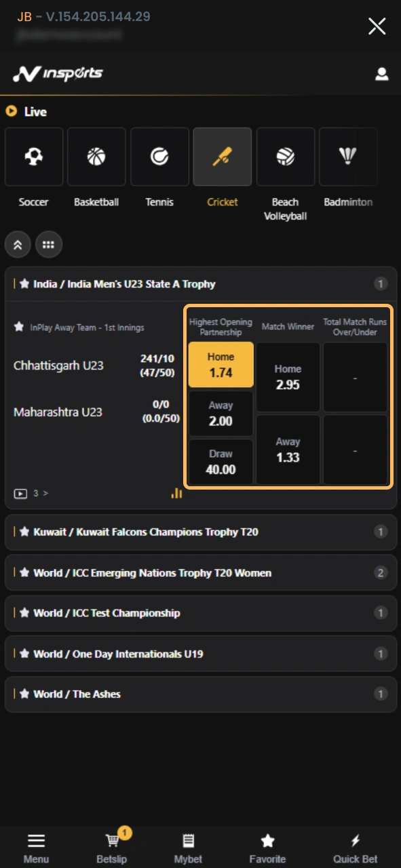Image resolution: width=401 pixels, height=868 pixels.
Task: Open match statistics bar-chart icon
Action: coord(176,493)
